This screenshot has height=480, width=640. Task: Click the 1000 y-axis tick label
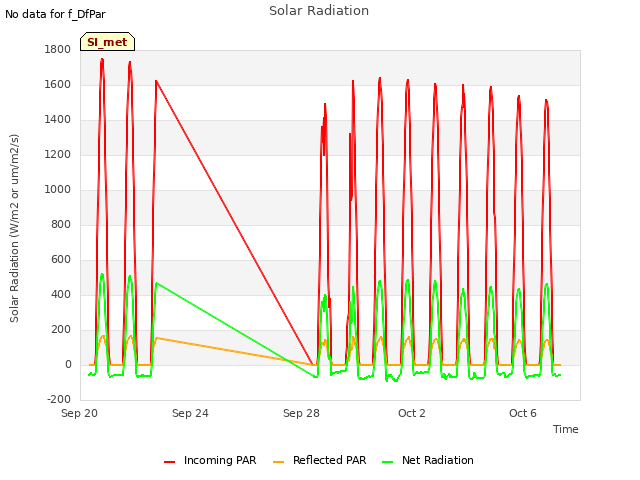[58, 189]
